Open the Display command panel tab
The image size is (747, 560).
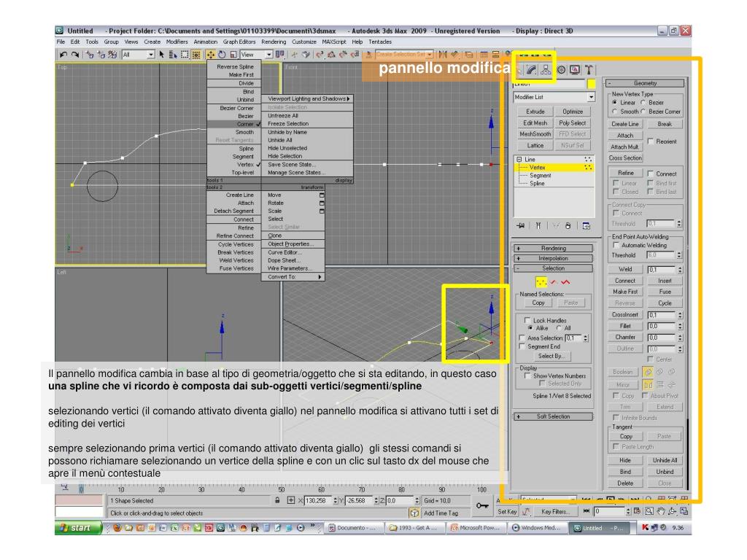click(575, 70)
